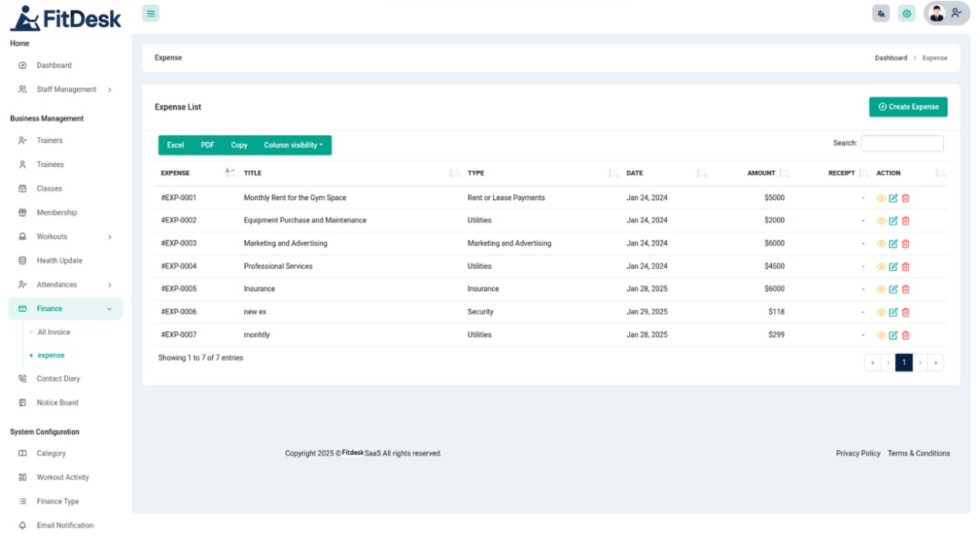The image size is (980, 547).
Task: Edit the new ex expense #EXP-0006
Action: (893, 313)
